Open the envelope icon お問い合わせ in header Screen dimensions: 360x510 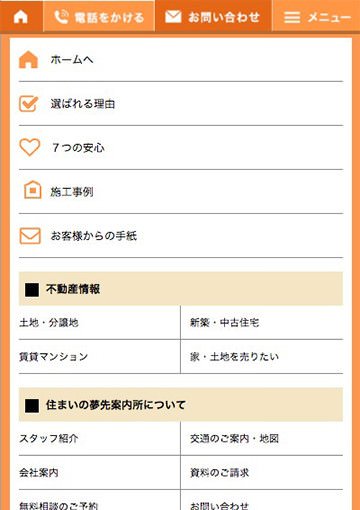coord(173,17)
